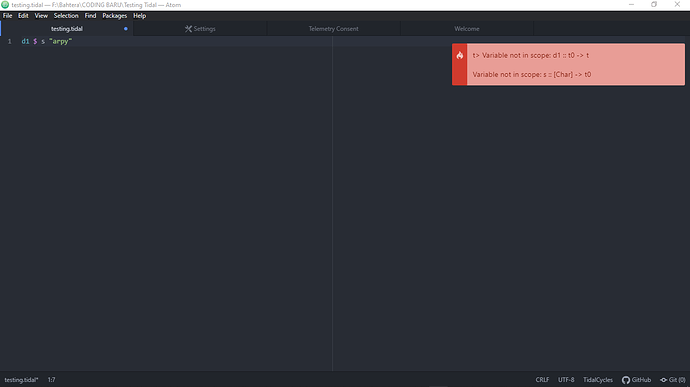
Task: Open the Help menu
Action: click(x=139, y=16)
